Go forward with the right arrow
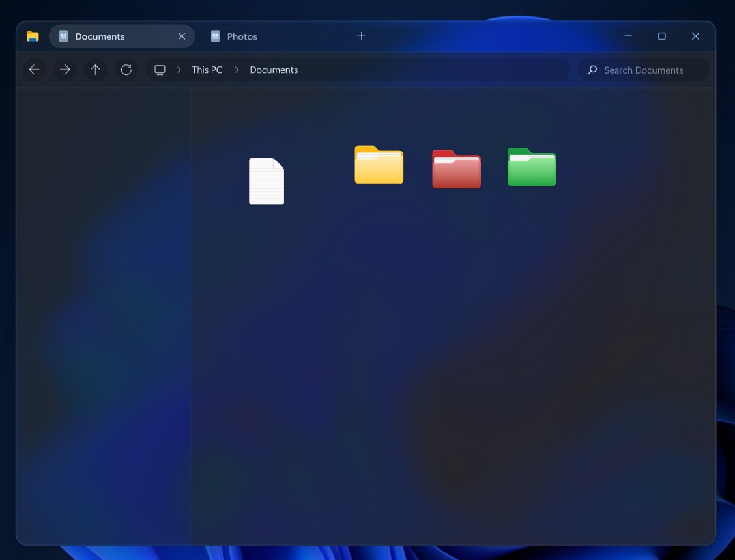Viewport: 735px width, 560px height. pyautogui.click(x=65, y=70)
